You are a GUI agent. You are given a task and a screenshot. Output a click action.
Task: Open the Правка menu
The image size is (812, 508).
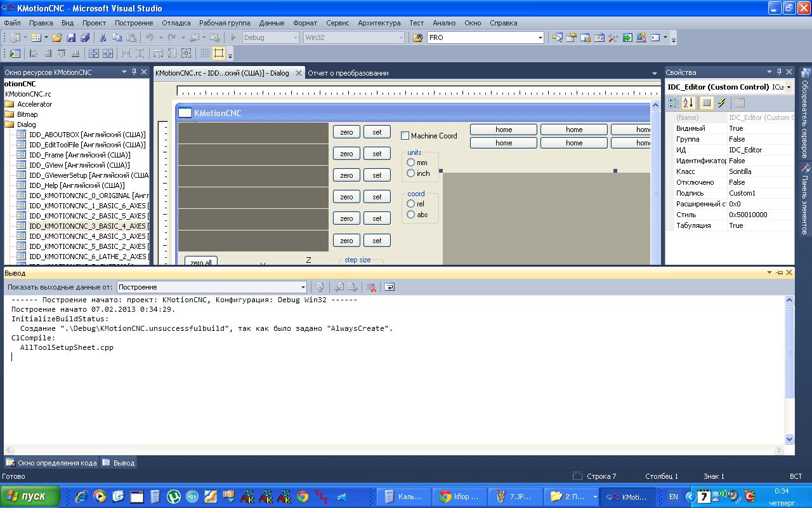click(x=41, y=23)
